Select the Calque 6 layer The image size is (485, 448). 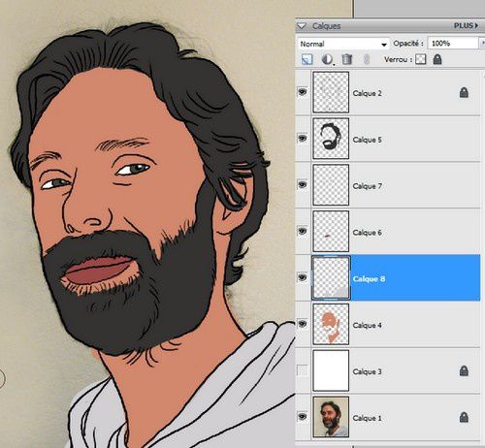point(388,232)
